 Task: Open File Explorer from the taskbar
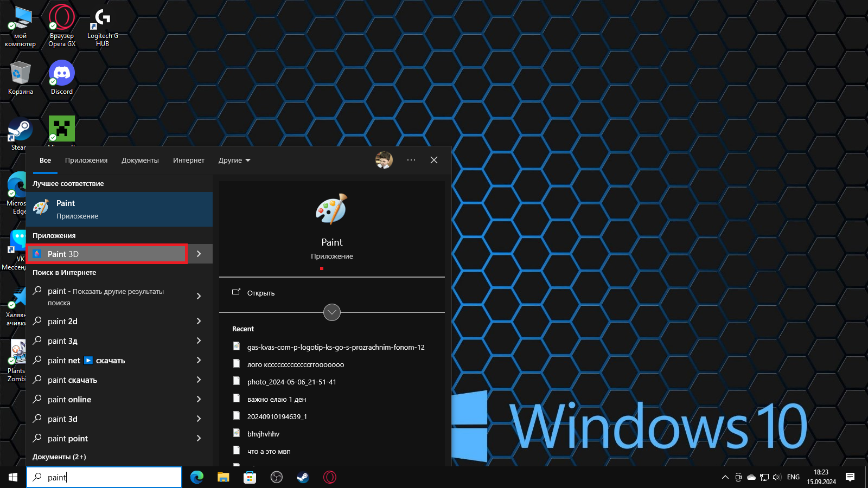tap(224, 477)
